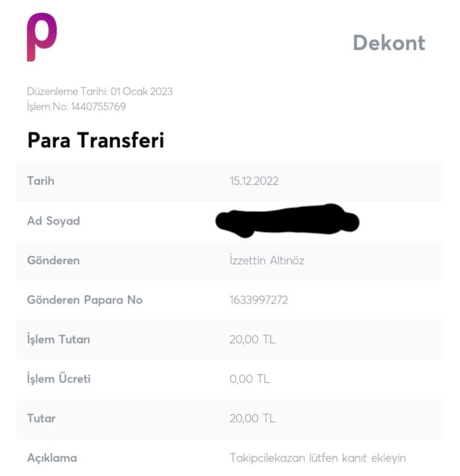460x476 pixels.
Task: Select the Düzenleme Tarihi date line
Action: pyautogui.click(x=100, y=92)
